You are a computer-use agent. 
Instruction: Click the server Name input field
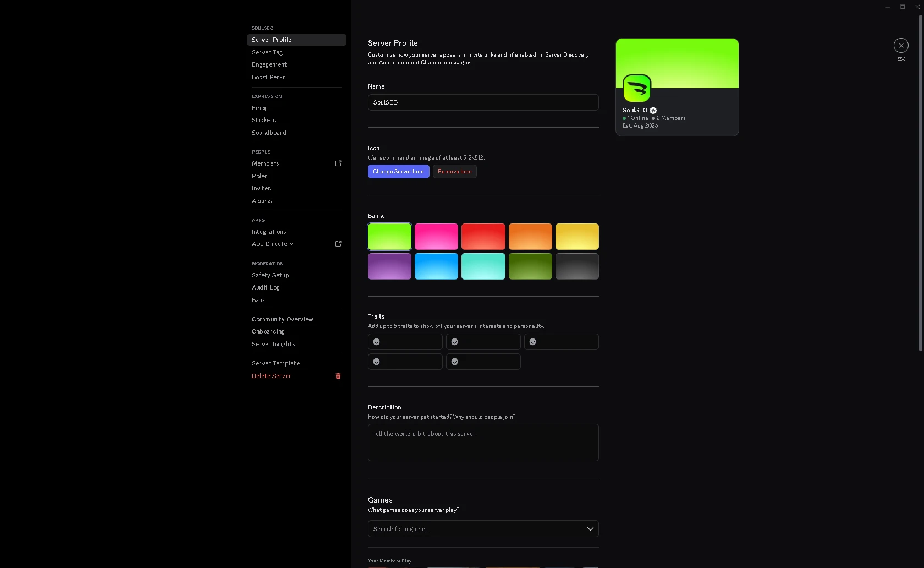[x=483, y=102]
